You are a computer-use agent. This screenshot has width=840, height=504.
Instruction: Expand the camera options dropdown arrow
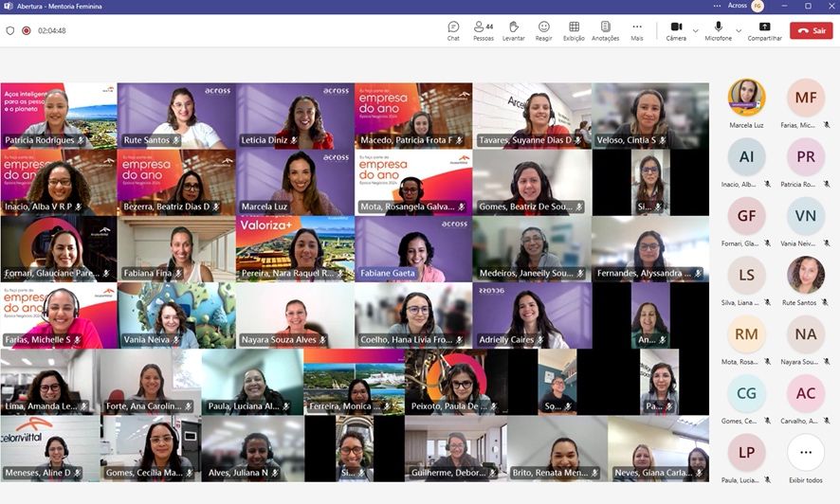tap(695, 30)
